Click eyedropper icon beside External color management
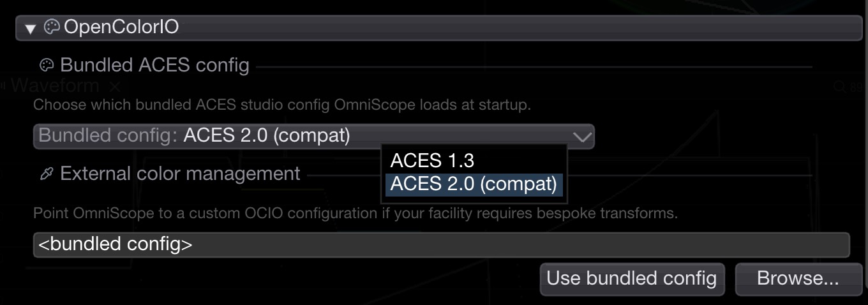The width and height of the screenshot is (868, 305). (46, 174)
